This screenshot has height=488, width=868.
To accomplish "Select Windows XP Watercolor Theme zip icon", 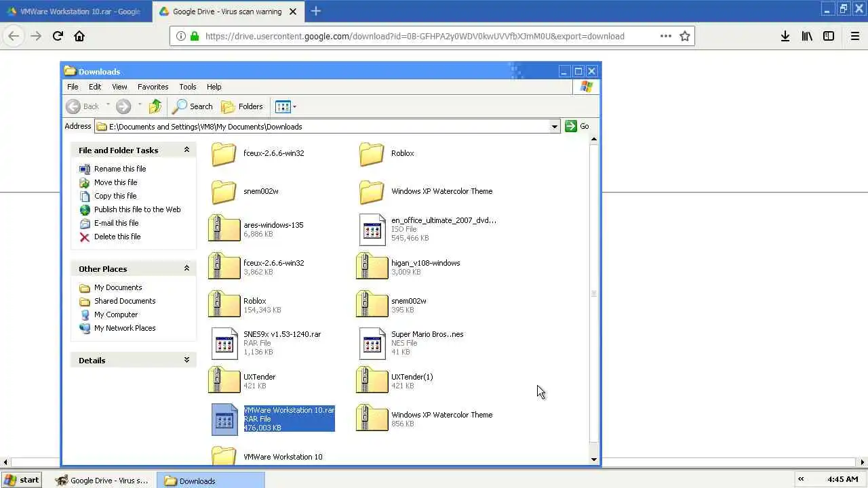I will 372,418.
